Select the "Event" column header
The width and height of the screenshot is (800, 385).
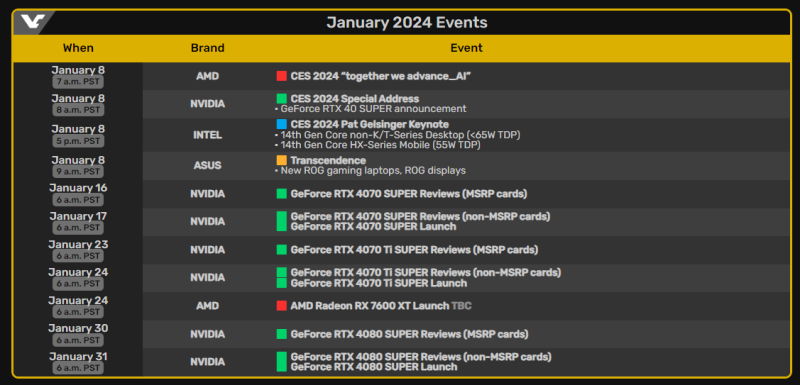click(466, 48)
